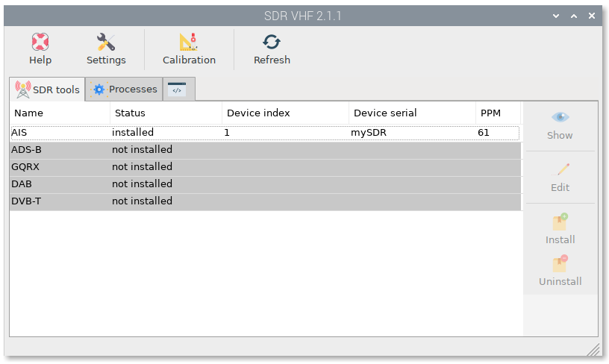Screen dimensions: 609x364
Task: Click the window resize grip corner
Action: [x=594, y=349]
